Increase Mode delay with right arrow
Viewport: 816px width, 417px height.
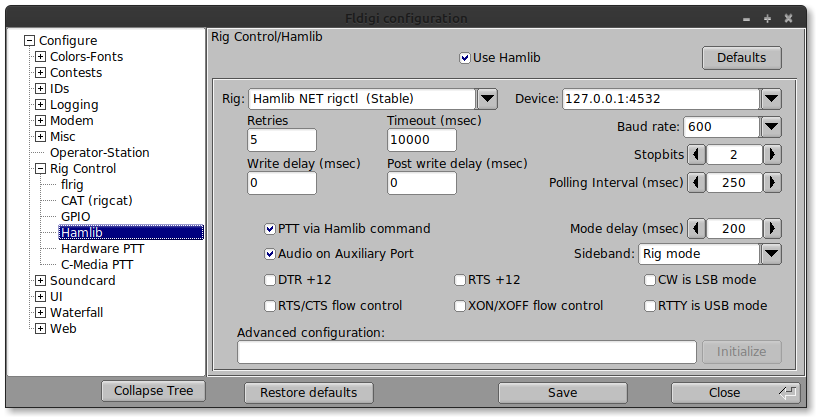[772, 229]
